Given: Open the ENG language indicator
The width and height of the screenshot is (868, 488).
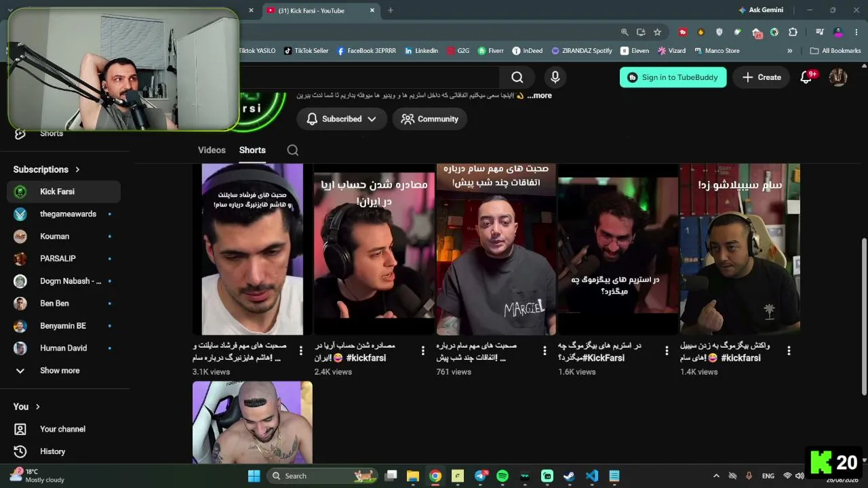Looking at the screenshot, I should click(x=768, y=476).
